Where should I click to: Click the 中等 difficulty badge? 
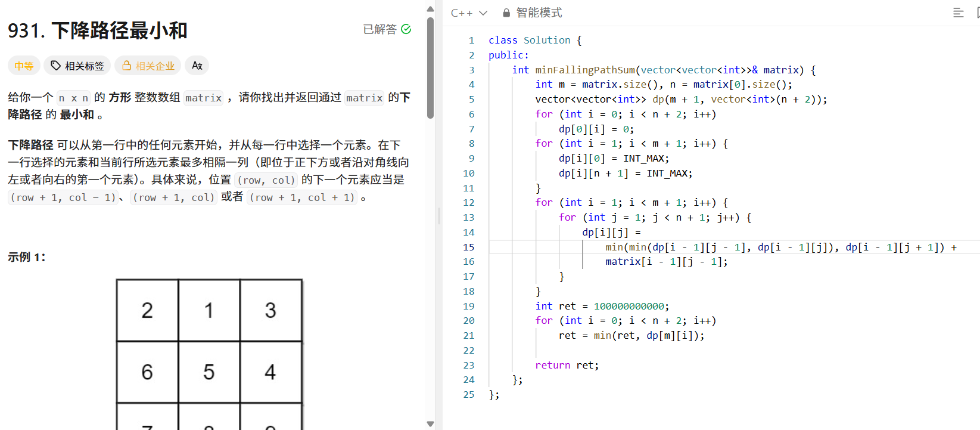click(24, 66)
